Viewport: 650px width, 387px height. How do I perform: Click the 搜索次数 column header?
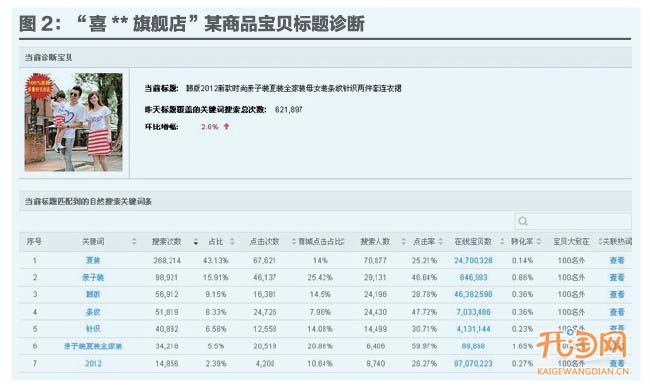[x=166, y=242]
